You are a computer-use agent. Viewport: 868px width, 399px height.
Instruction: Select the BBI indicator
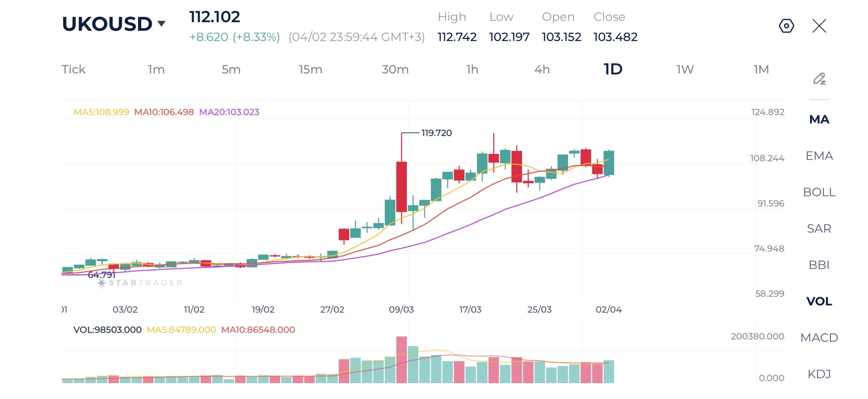tap(819, 265)
